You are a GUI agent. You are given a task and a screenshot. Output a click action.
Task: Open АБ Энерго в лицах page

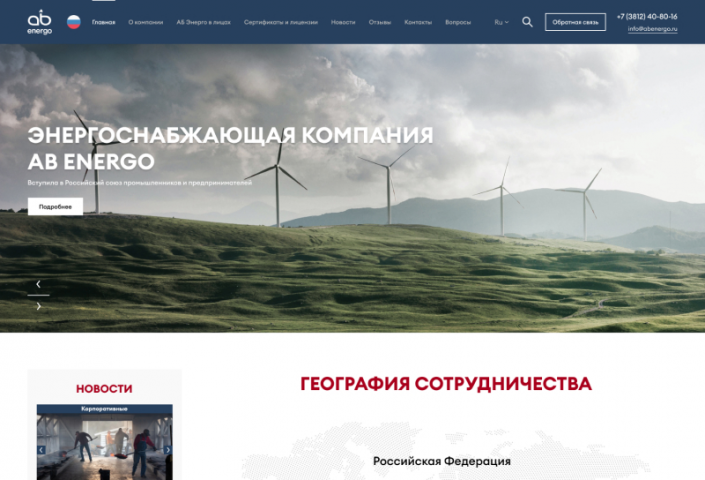pyautogui.click(x=203, y=22)
